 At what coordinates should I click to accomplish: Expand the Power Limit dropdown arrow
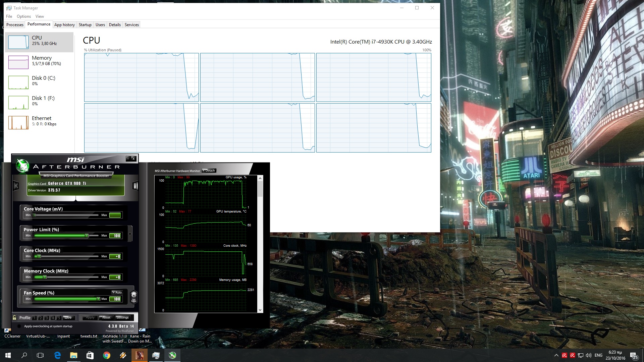click(130, 233)
